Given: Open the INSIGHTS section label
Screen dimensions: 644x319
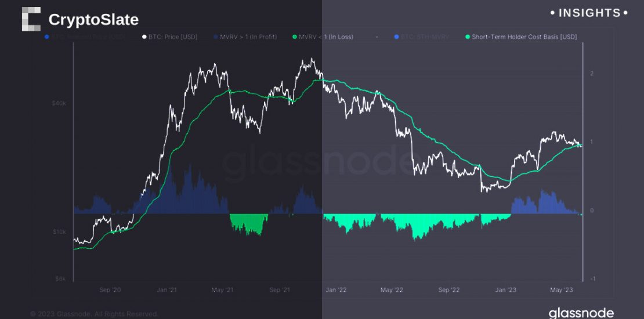Looking at the screenshot, I should point(588,13).
